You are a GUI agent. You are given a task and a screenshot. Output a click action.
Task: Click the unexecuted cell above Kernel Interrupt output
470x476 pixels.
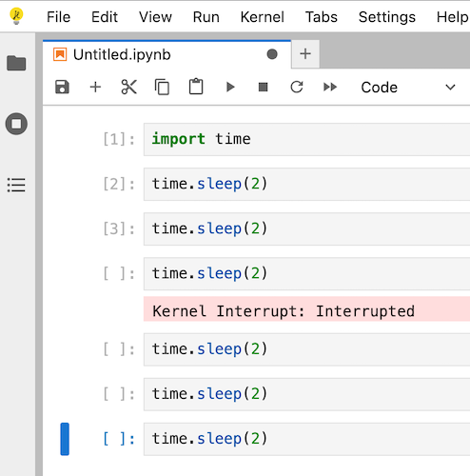pyautogui.click(x=306, y=273)
